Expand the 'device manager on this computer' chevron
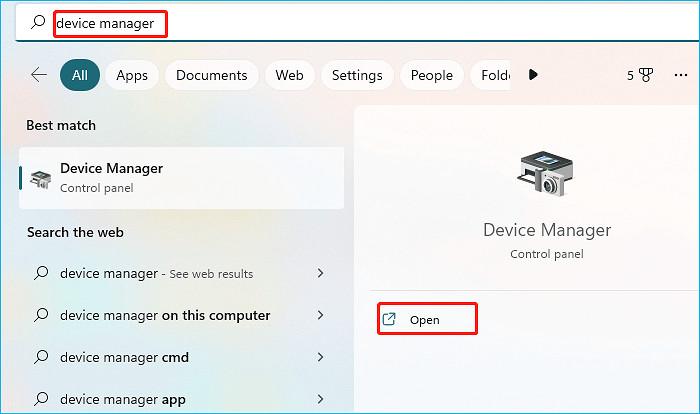The image size is (700, 414). coord(320,315)
